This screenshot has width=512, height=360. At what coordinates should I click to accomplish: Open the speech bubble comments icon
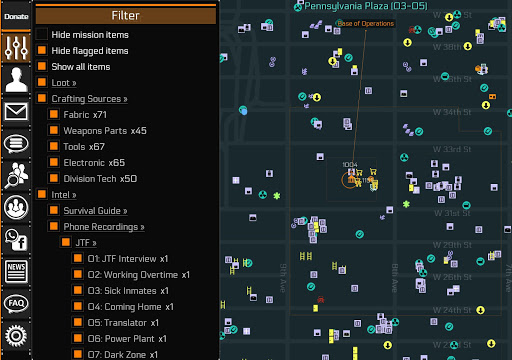(x=16, y=144)
